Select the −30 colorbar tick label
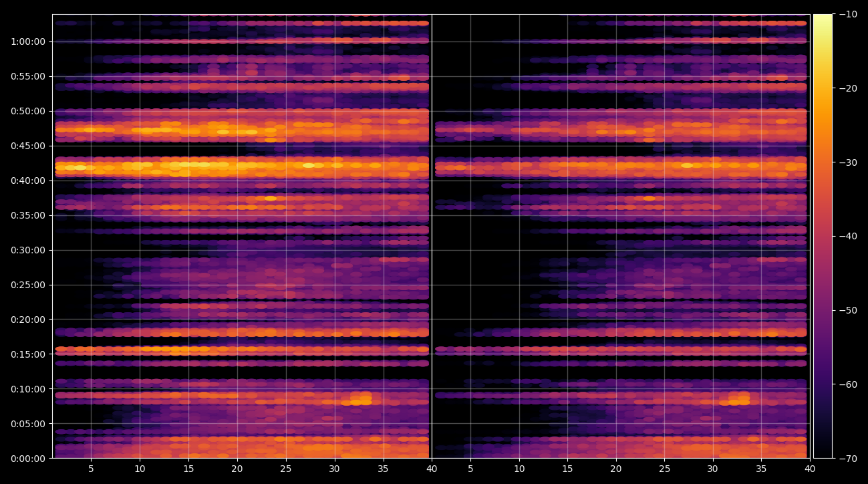The image size is (868, 484). coord(848,162)
